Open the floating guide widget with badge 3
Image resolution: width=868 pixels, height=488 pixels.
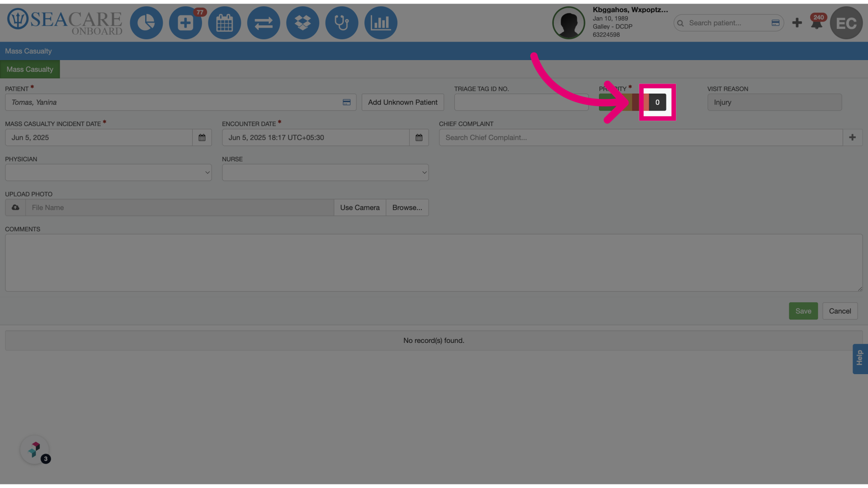point(35,450)
